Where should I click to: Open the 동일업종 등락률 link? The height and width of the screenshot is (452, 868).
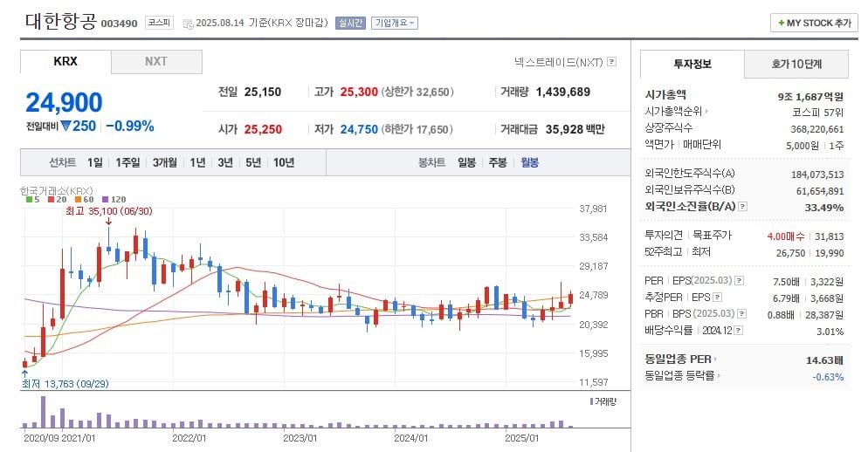click(x=679, y=376)
